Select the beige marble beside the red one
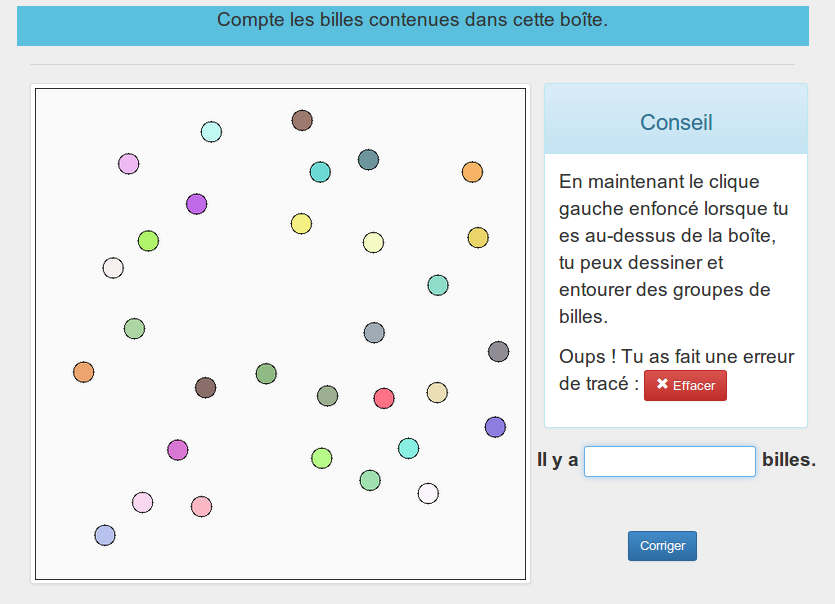 [437, 392]
